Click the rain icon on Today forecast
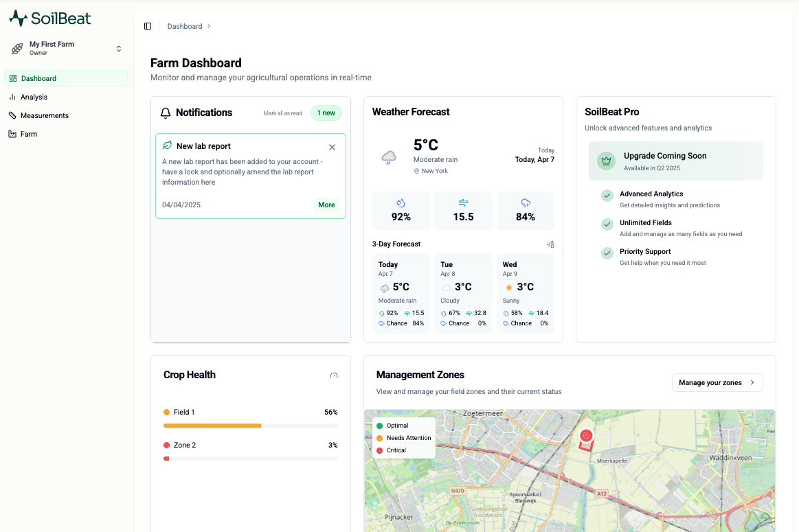Screen dimensions: 799x532 (385, 288)
